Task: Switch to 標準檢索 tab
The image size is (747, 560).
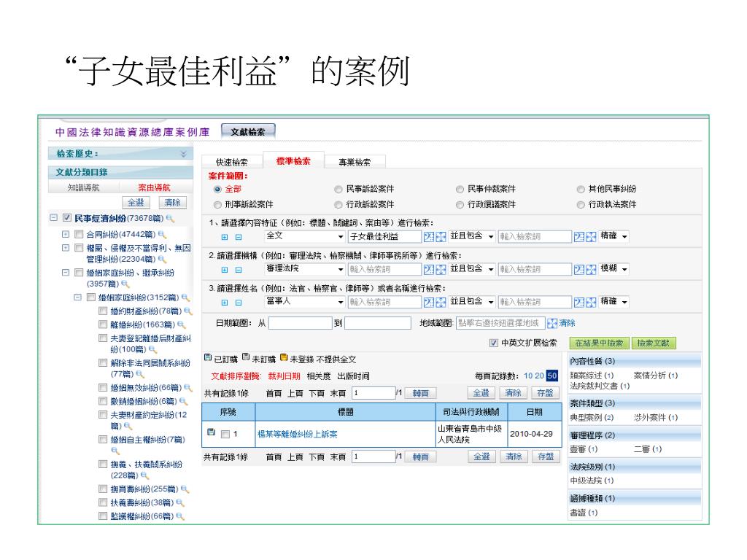Action: coord(293,161)
